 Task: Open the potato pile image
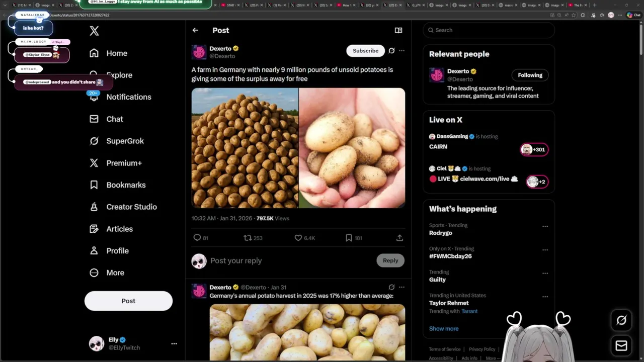pyautogui.click(x=245, y=148)
